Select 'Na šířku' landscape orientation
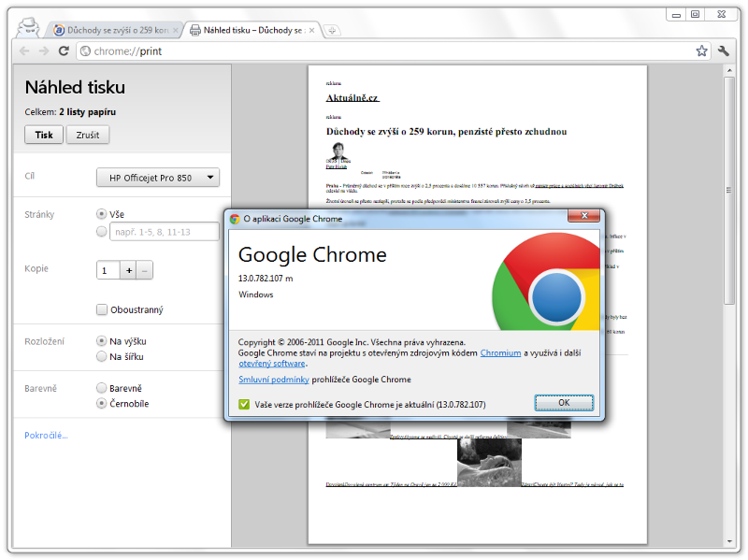The width and height of the screenshot is (748, 560). [101, 356]
